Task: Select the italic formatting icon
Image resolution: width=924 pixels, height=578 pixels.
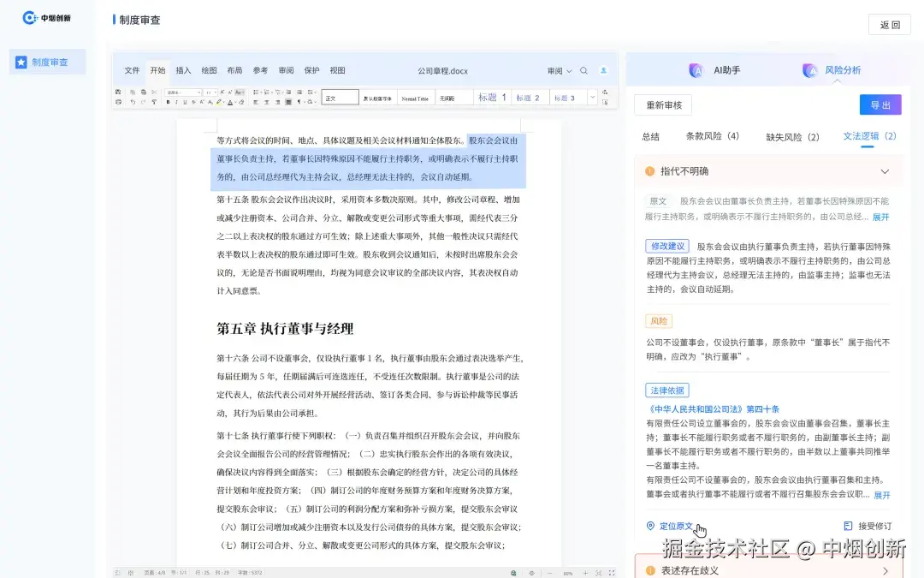Action: point(176,103)
